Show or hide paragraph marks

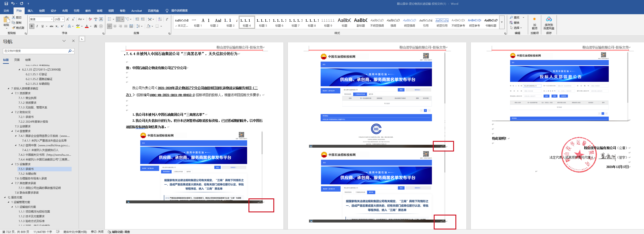[167, 19]
